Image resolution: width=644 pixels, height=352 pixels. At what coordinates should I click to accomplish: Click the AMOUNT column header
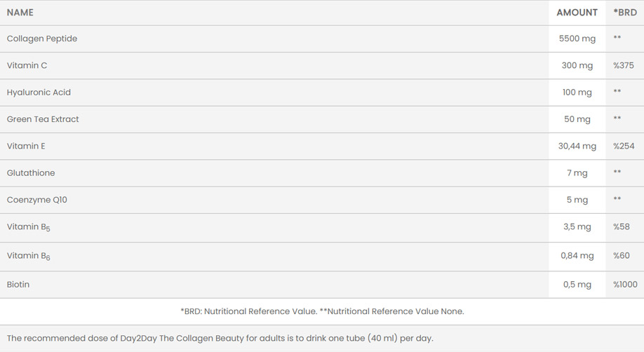click(x=577, y=13)
